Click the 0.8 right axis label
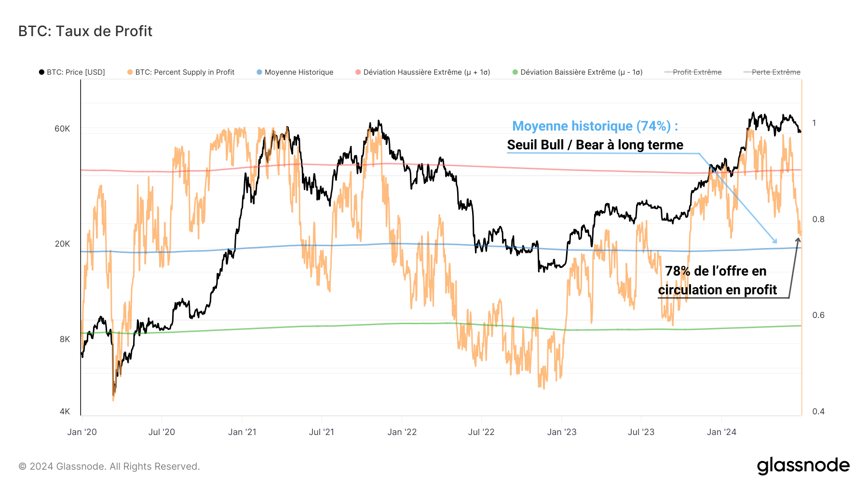Image resolution: width=868 pixels, height=488 pixels. [818, 219]
